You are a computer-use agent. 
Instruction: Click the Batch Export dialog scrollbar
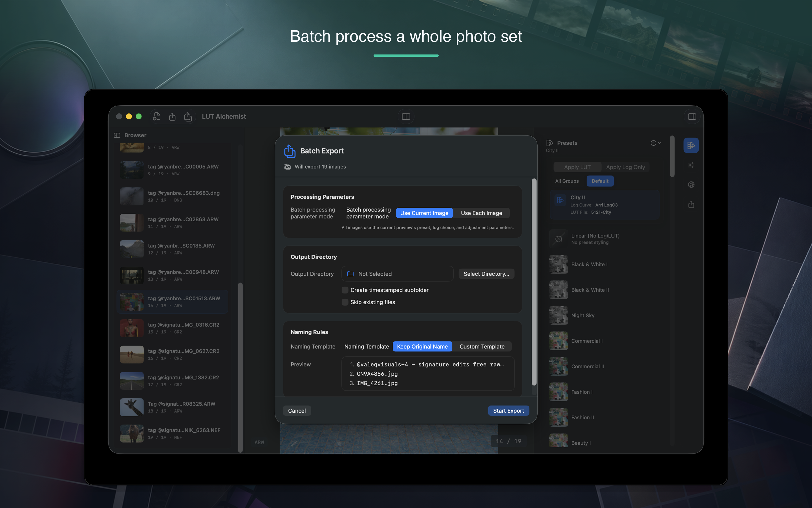click(534, 282)
